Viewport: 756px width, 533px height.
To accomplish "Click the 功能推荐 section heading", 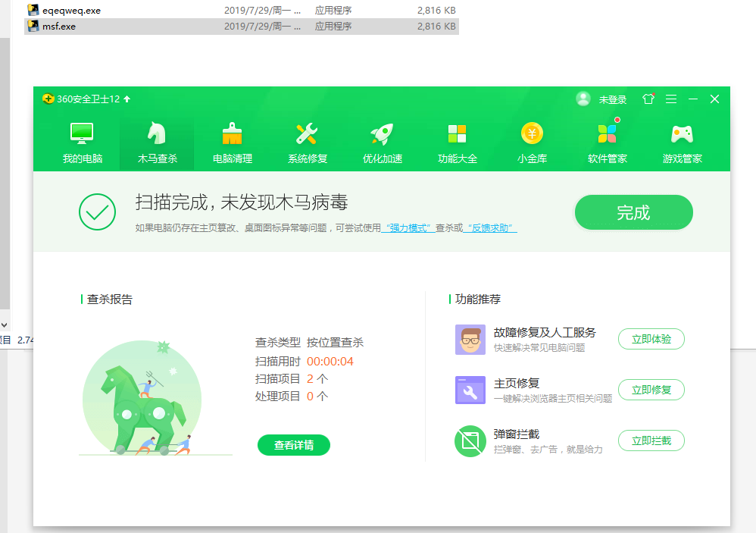I will tap(478, 299).
